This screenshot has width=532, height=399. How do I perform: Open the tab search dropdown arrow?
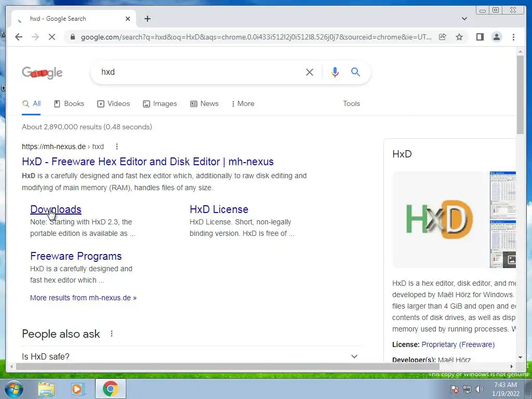(x=464, y=19)
